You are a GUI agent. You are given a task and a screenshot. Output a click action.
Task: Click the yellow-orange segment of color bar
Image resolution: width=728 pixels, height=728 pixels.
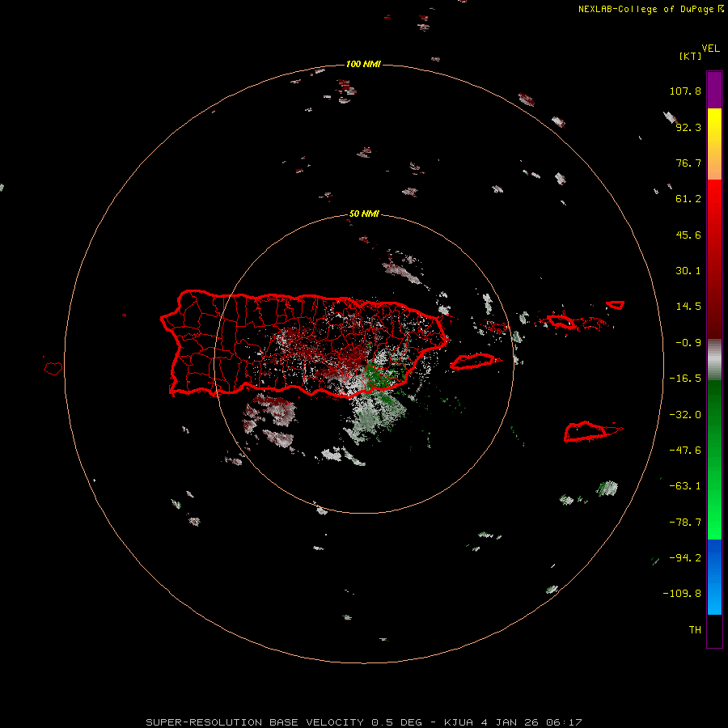714,144
